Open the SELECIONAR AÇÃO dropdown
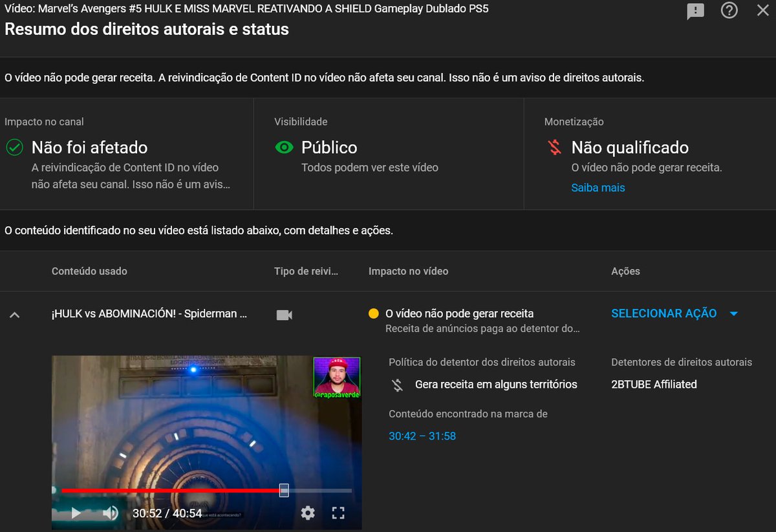Screen dimensions: 776x532 point(674,314)
